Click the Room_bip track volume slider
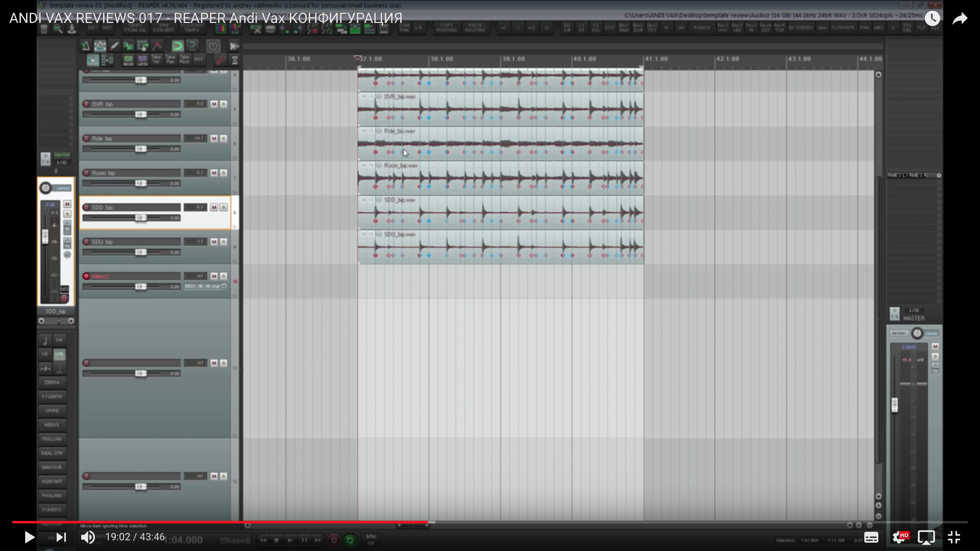The image size is (980, 551). point(140,183)
